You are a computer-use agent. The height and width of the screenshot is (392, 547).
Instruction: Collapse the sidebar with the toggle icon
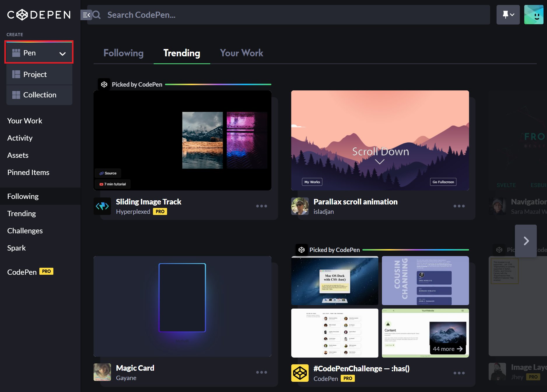coord(86,15)
